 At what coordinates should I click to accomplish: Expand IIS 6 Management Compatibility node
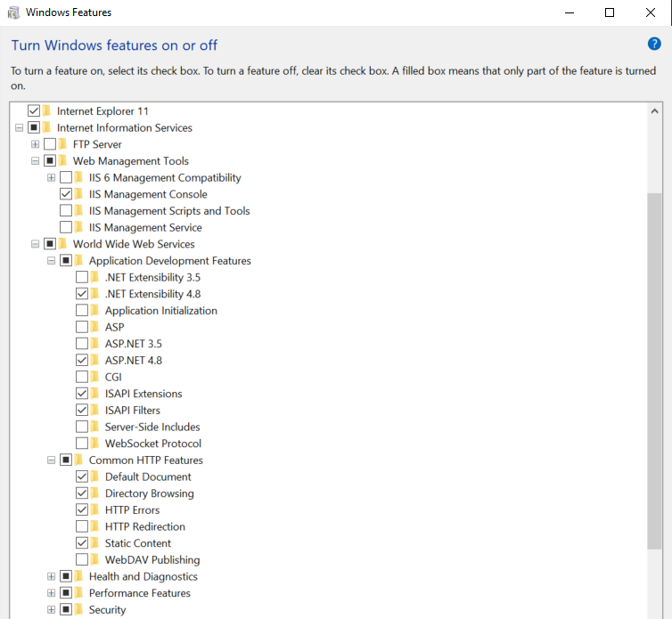(x=51, y=177)
